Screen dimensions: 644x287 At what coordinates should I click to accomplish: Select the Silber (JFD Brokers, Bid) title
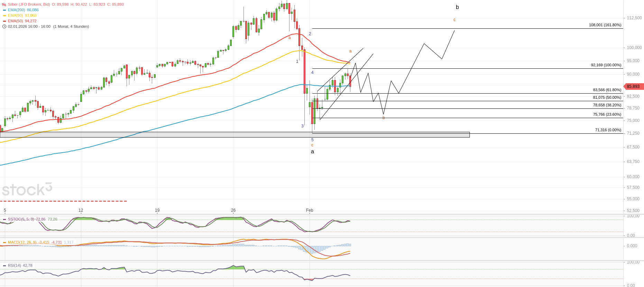(29, 4)
